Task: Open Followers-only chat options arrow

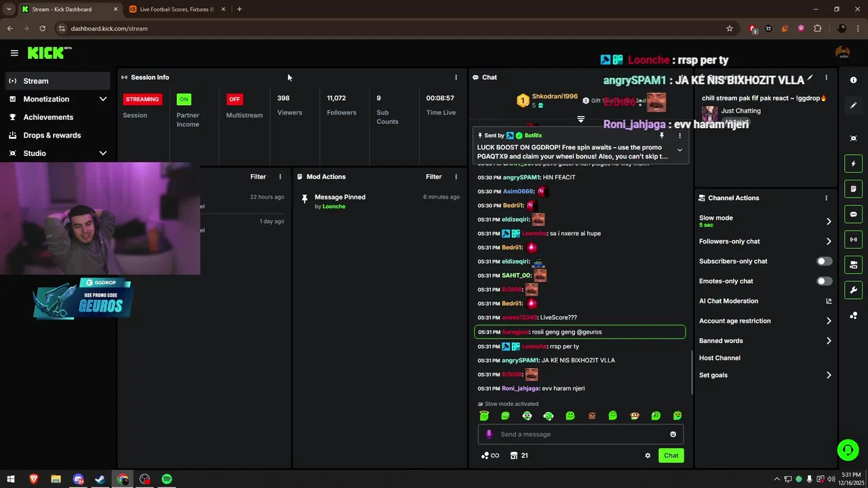Action: click(829, 241)
